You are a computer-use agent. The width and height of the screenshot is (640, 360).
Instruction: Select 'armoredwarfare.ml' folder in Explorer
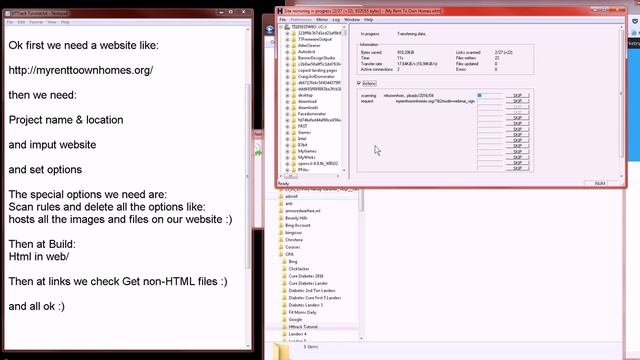[303, 211]
